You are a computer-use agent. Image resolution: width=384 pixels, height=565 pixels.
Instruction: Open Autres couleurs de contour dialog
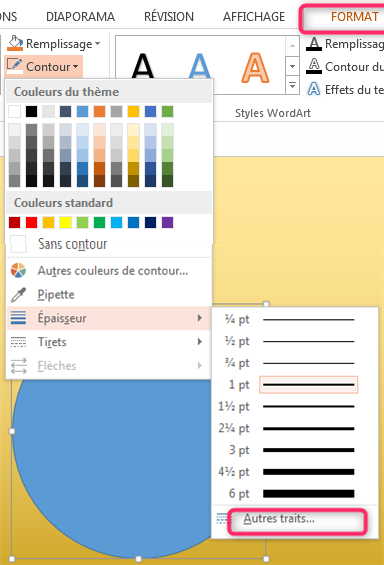coord(109,270)
